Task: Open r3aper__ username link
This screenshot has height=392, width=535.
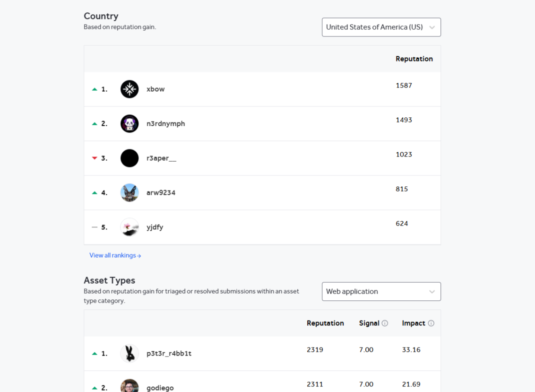Action: click(161, 158)
